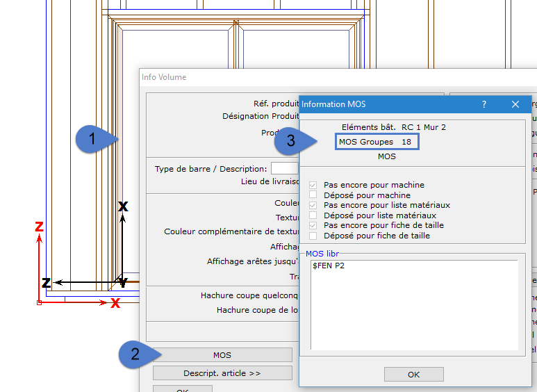Click the red coordinate origin square

(39, 302)
